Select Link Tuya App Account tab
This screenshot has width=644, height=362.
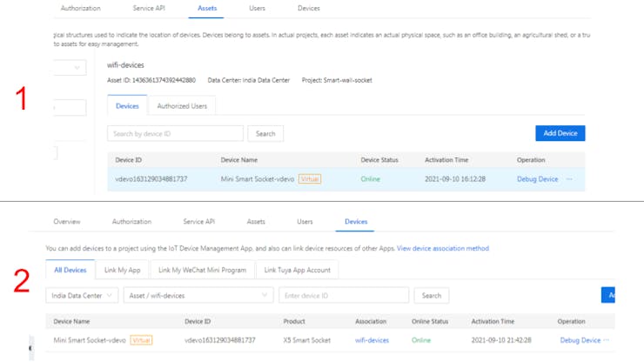(297, 271)
